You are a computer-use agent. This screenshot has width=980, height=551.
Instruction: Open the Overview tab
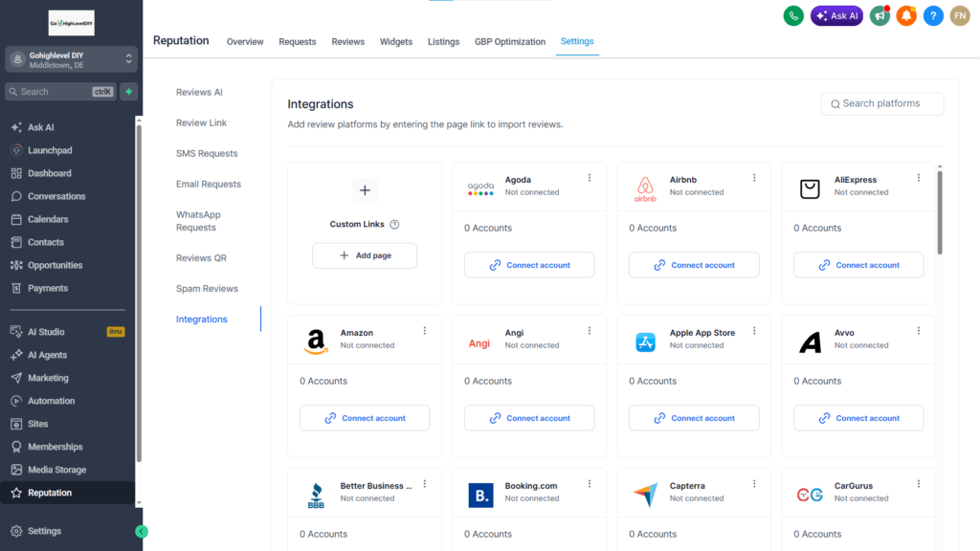[245, 42]
